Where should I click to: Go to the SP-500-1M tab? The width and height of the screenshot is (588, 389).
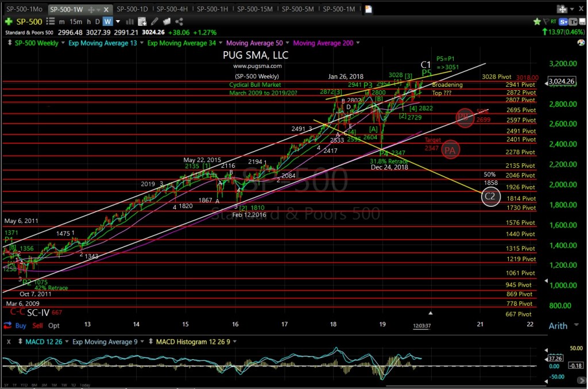(x=339, y=9)
